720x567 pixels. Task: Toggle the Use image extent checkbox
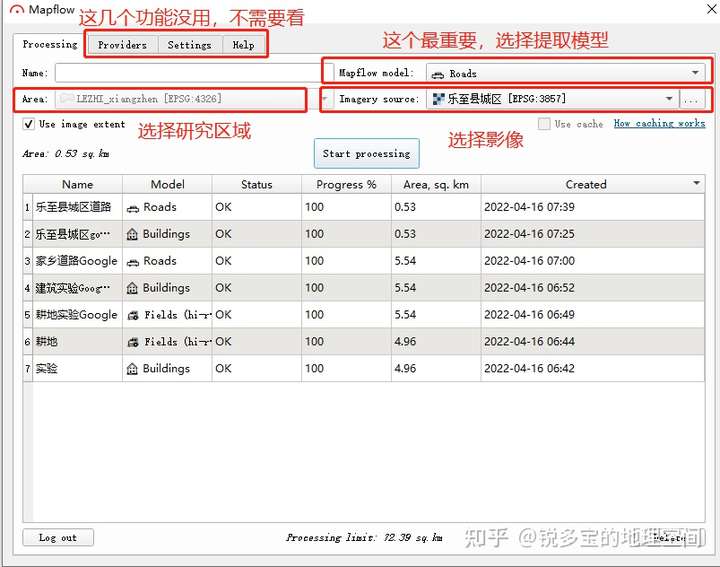[28, 124]
